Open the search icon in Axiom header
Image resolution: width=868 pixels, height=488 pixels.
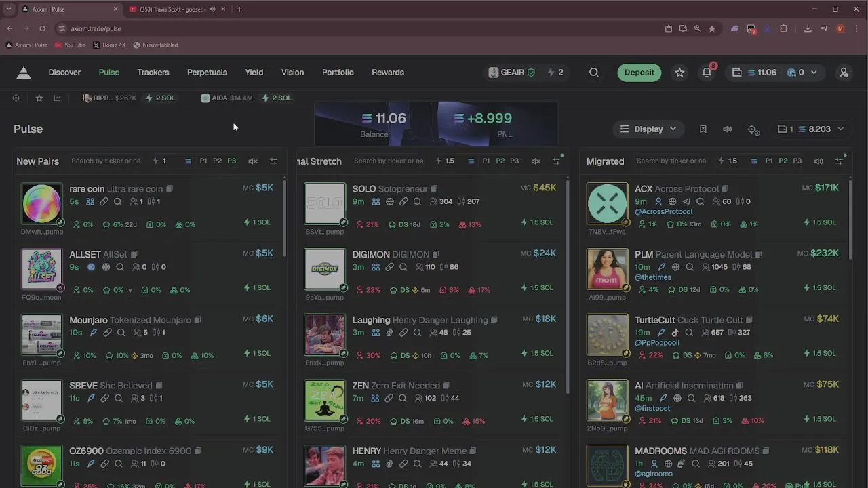(594, 73)
